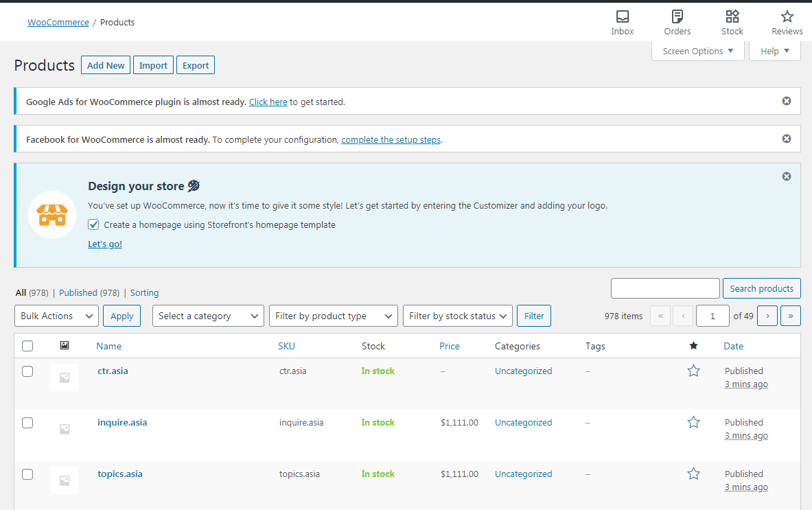Click Add New product button
The width and height of the screenshot is (812, 510).
(x=106, y=65)
